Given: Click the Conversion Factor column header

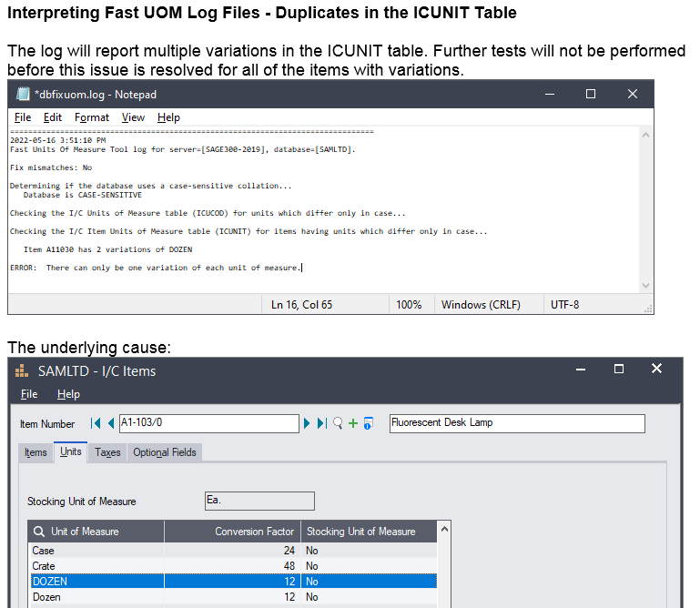Looking at the screenshot, I should coord(233,532).
